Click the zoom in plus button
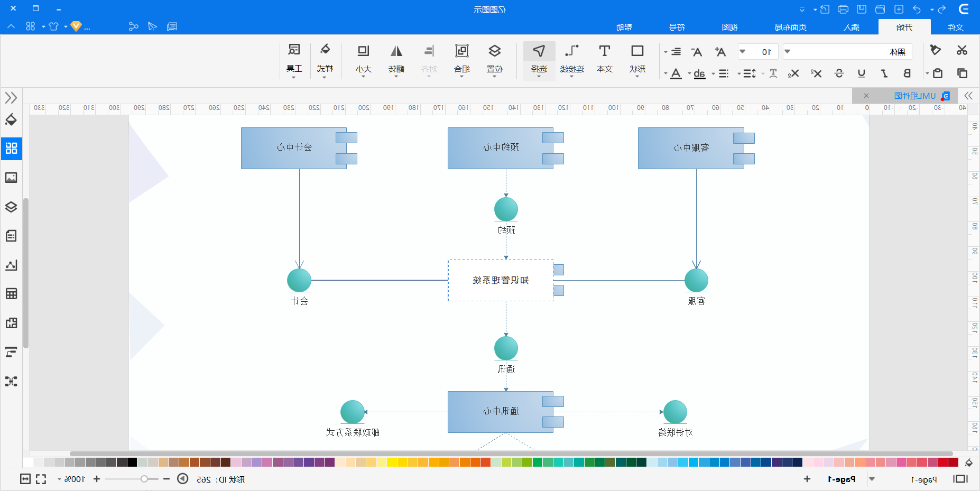The image size is (980, 491). click(x=97, y=479)
